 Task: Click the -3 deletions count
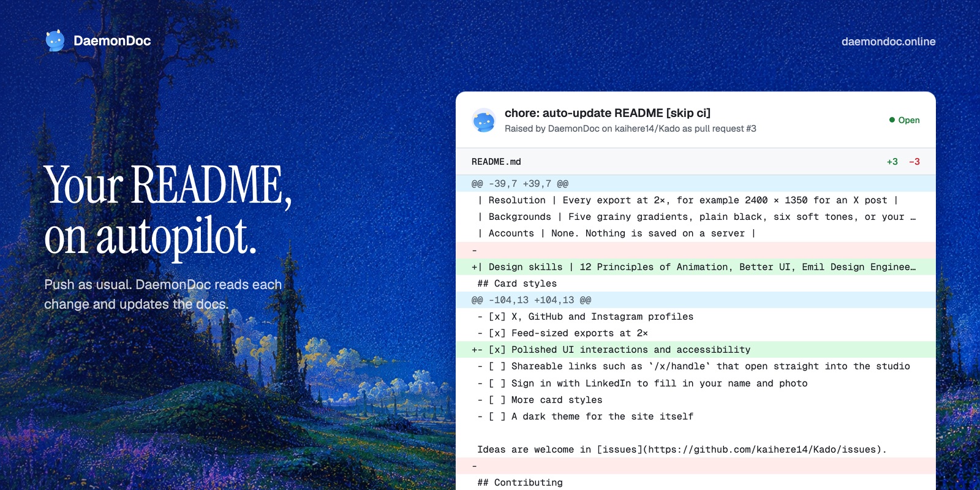pos(914,162)
